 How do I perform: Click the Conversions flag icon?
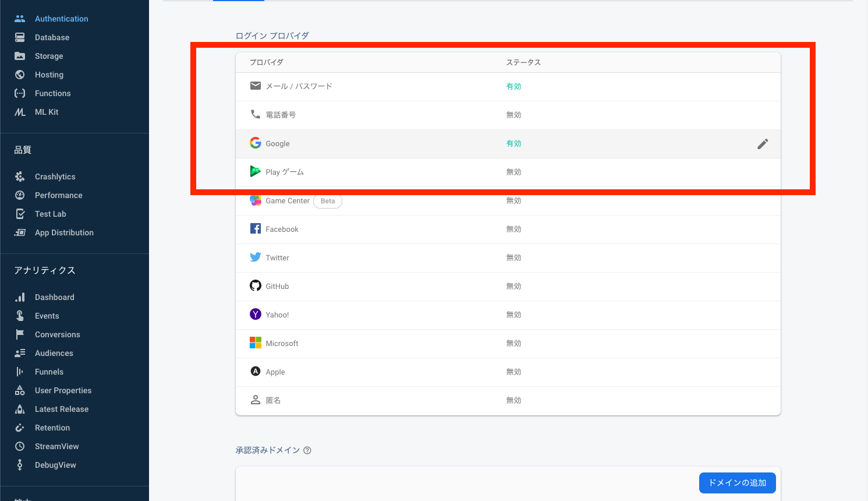[x=20, y=334]
